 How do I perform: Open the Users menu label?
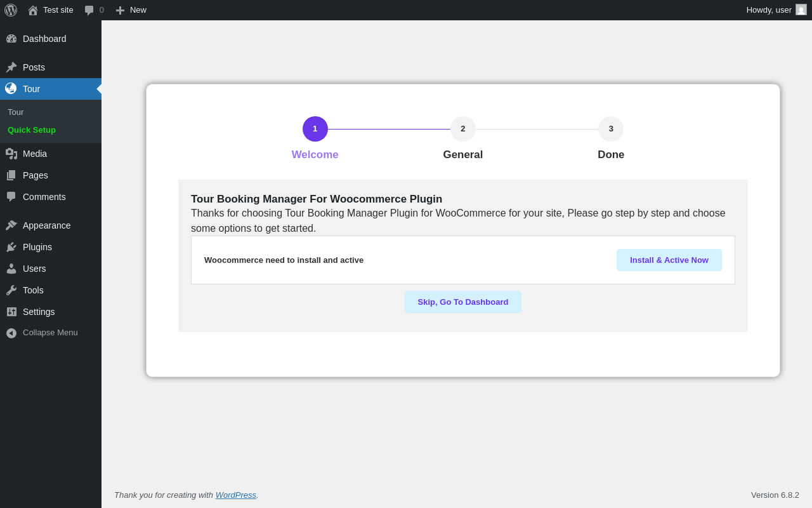coord(34,269)
